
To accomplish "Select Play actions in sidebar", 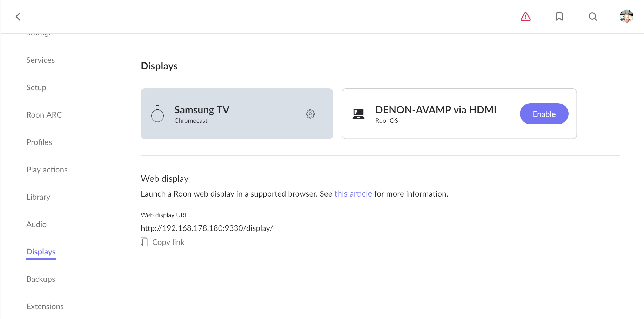I will coord(47,170).
